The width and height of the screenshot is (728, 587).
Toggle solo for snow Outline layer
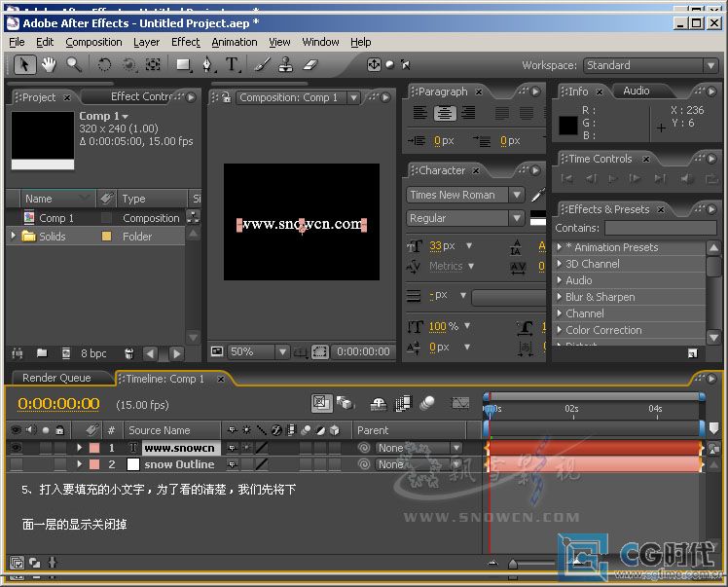point(46,464)
